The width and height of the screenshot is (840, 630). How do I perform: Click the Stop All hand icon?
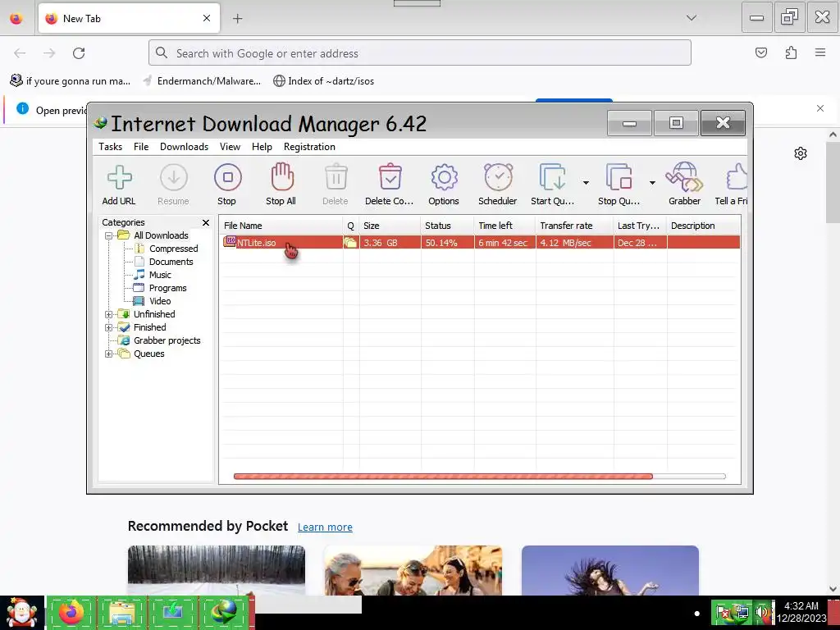tap(282, 177)
